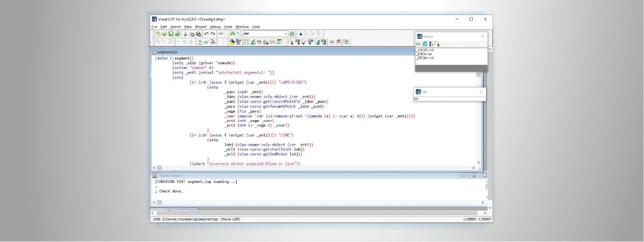
Task: Click the '(defun C:segment()' code line
Action: point(174,58)
